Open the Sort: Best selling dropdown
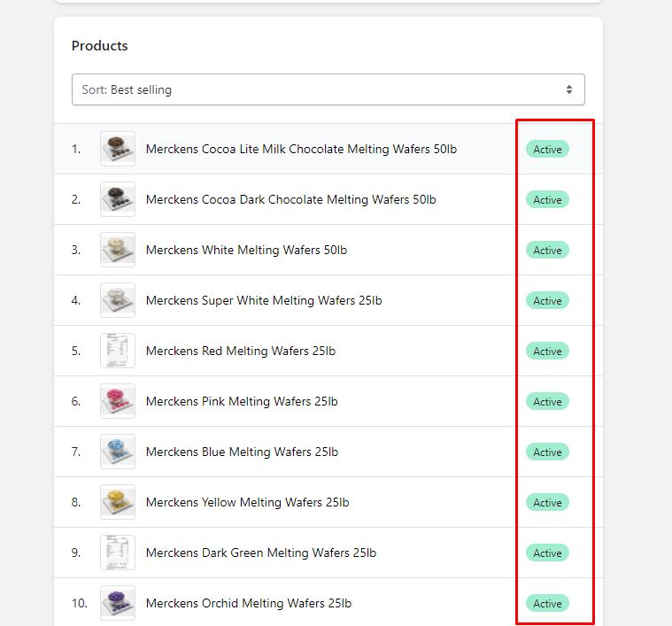Image resolution: width=672 pixels, height=626 pixels. coord(328,89)
